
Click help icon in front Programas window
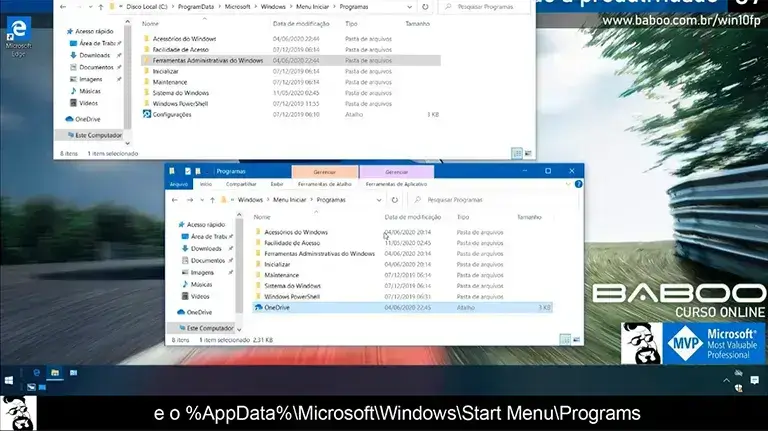pos(578,184)
